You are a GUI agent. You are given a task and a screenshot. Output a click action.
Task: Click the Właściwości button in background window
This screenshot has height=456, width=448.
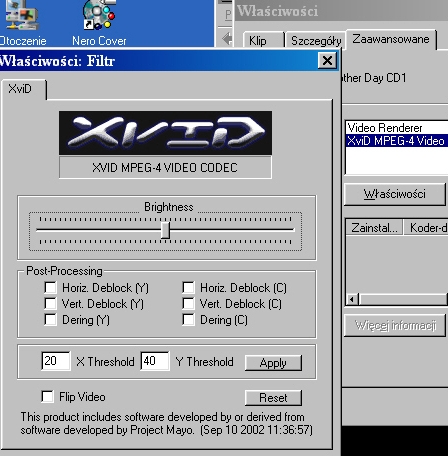pyautogui.click(x=395, y=194)
